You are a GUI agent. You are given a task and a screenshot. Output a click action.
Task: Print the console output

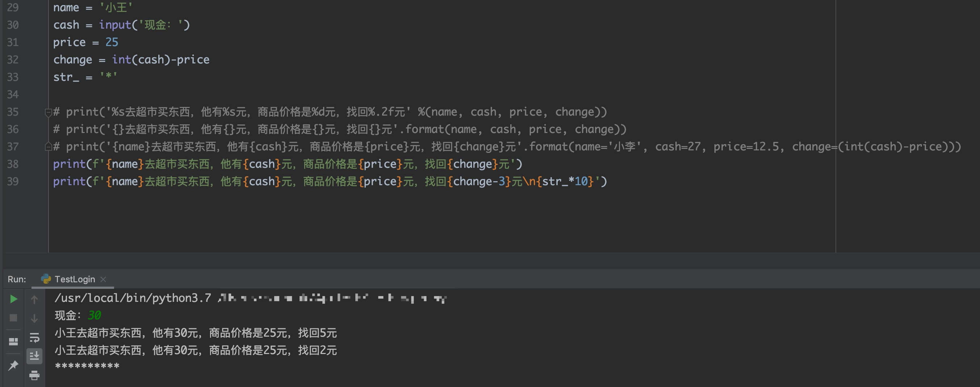pos(34,376)
